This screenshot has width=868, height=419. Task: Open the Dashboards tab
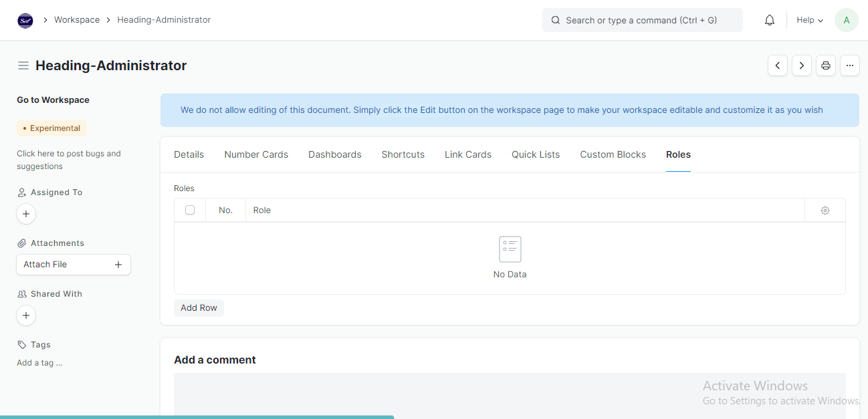pyautogui.click(x=335, y=154)
